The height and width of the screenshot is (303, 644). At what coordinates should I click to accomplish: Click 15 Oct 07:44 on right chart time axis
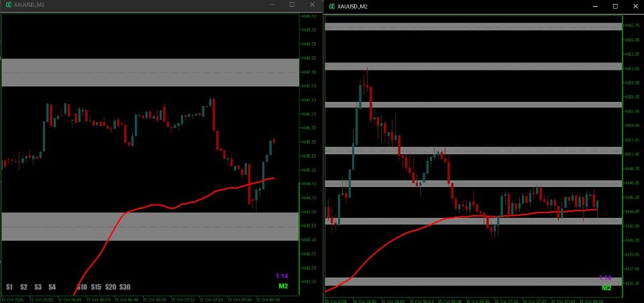pos(563,301)
